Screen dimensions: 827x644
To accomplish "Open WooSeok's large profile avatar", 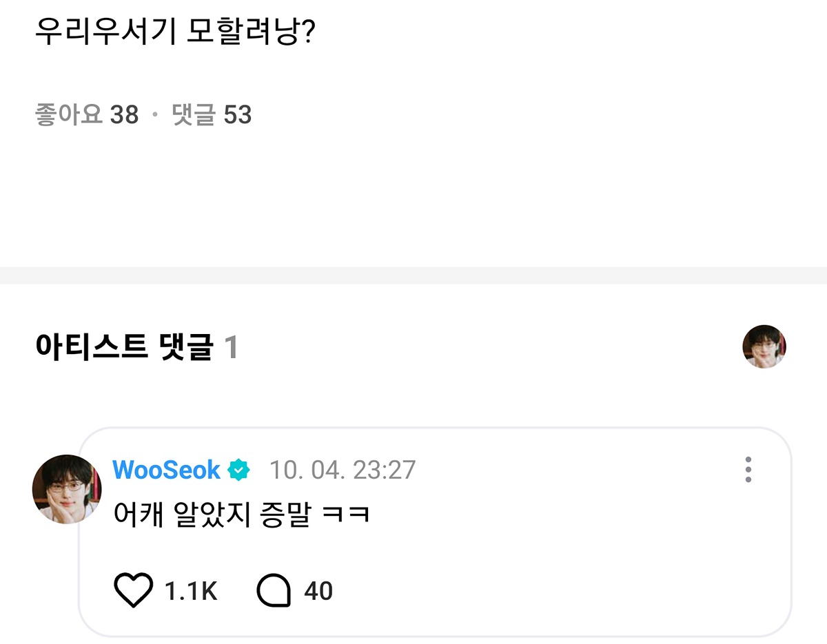I will point(67,489).
